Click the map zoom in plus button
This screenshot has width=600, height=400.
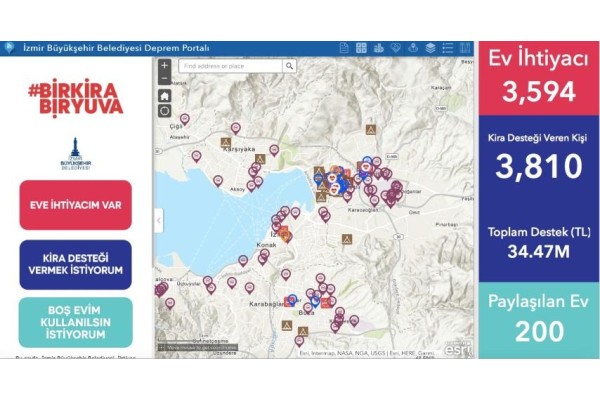coord(164,65)
